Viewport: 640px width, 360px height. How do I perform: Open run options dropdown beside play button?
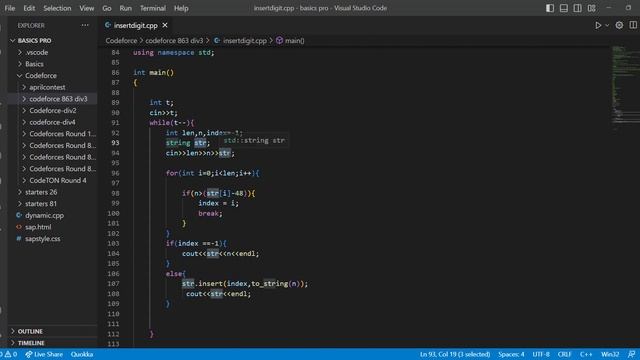(x=607, y=25)
